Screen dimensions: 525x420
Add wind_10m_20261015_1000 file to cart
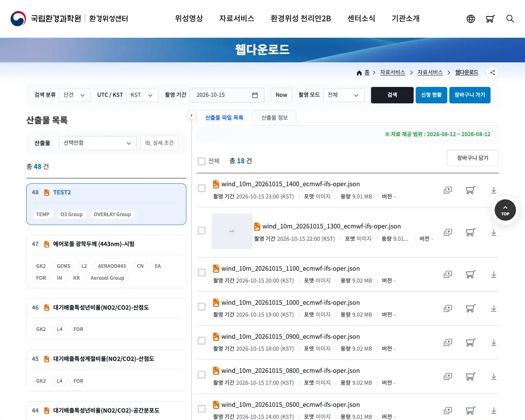click(470, 308)
